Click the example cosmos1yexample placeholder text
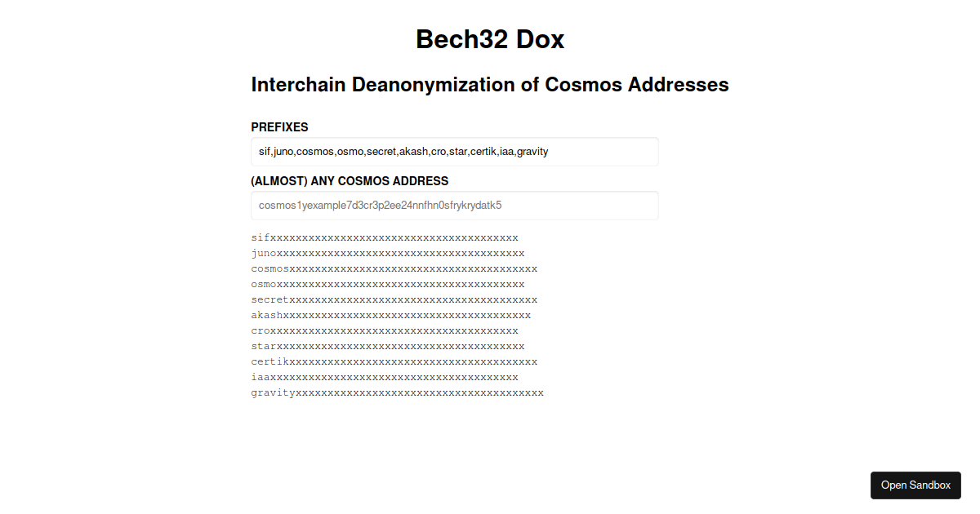The width and height of the screenshot is (980, 514). coord(380,205)
